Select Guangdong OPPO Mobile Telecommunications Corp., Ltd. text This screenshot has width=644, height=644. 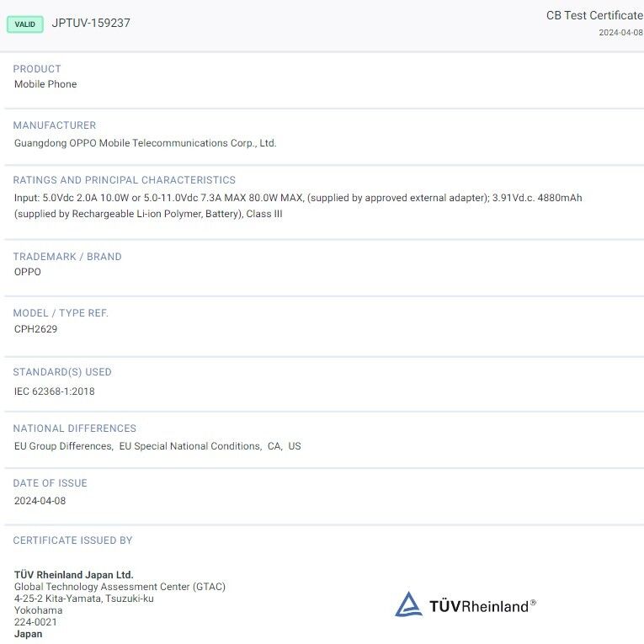coord(145,143)
